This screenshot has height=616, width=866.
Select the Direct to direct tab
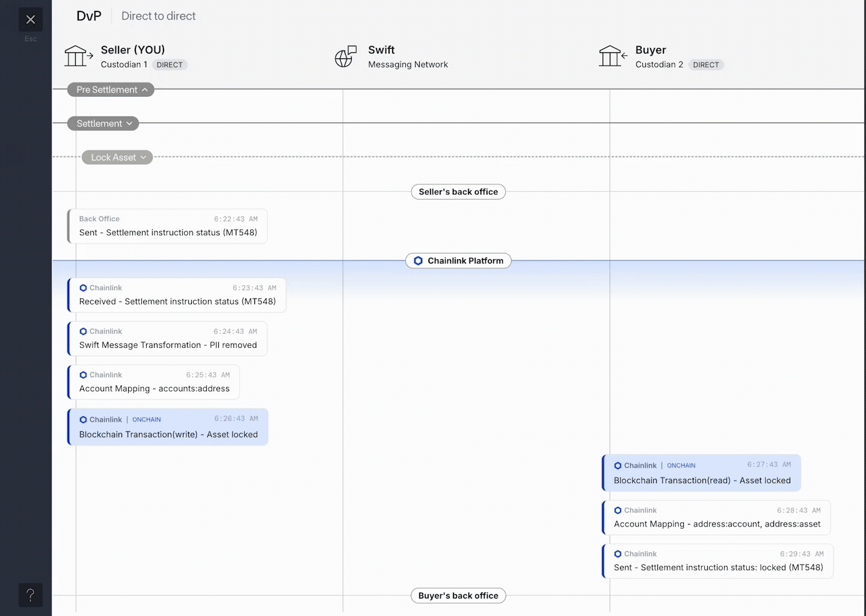[x=158, y=16]
